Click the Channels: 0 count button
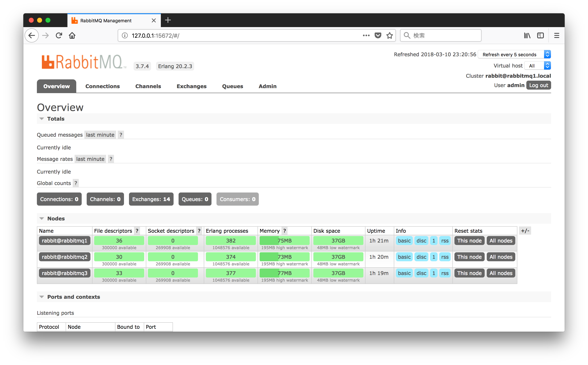 pyautogui.click(x=105, y=199)
